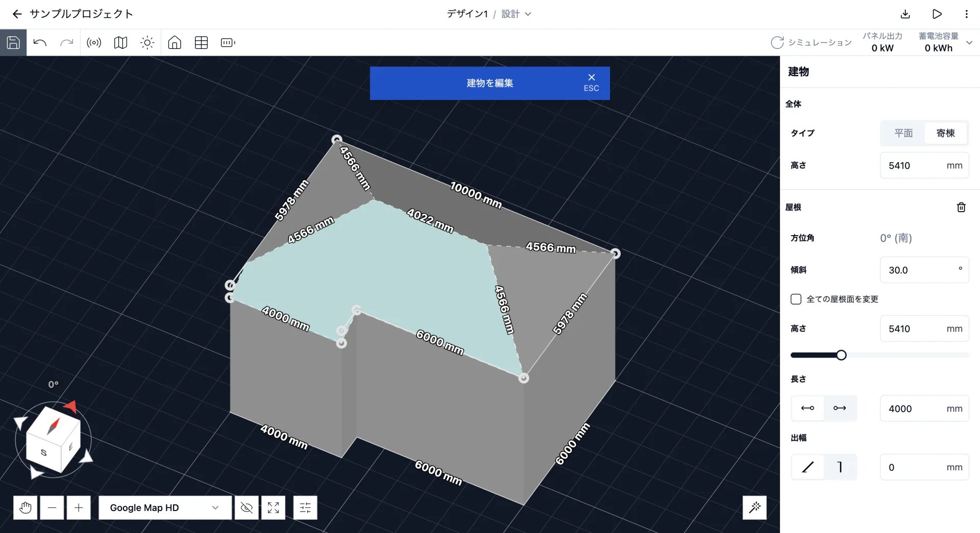Toggle map visibility eye icon
Image resolution: width=980 pixels, height=533 pixels.
click(247, 507)
